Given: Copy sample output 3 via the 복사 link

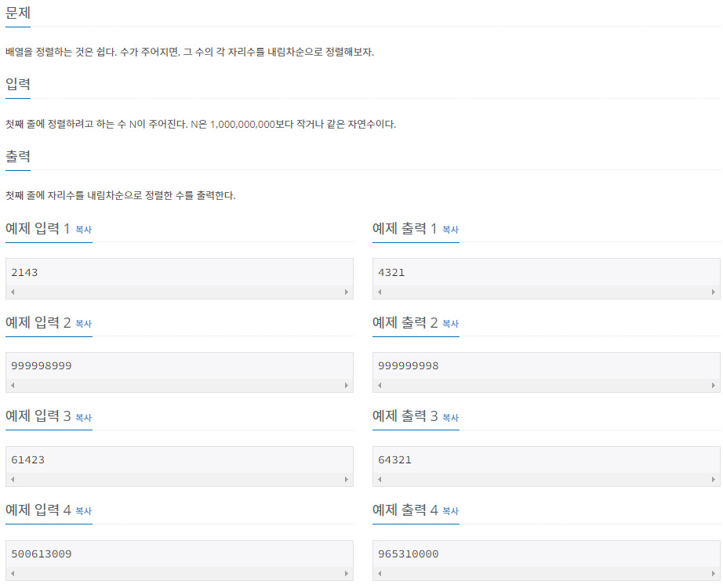Looking at the screenshot, I should point(451,418).
